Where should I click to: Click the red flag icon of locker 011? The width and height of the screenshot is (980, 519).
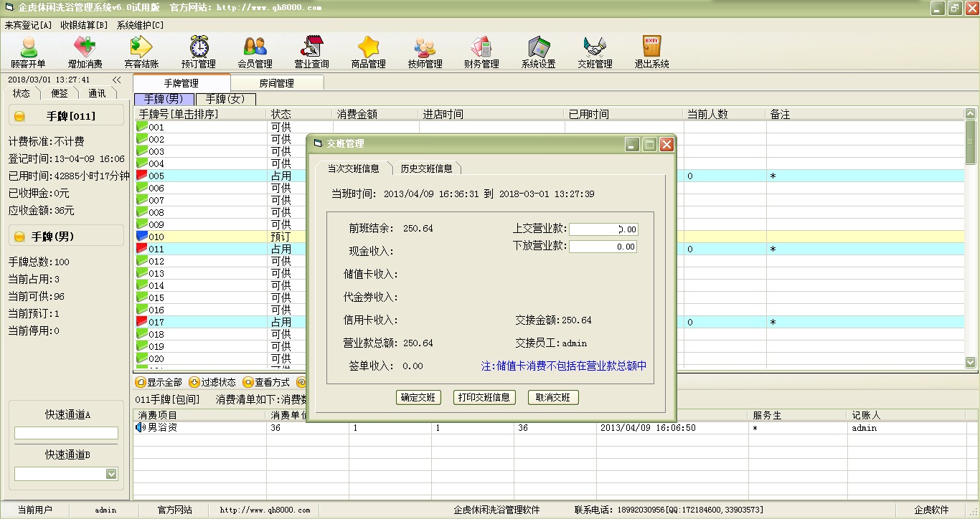tap(141, 249)
